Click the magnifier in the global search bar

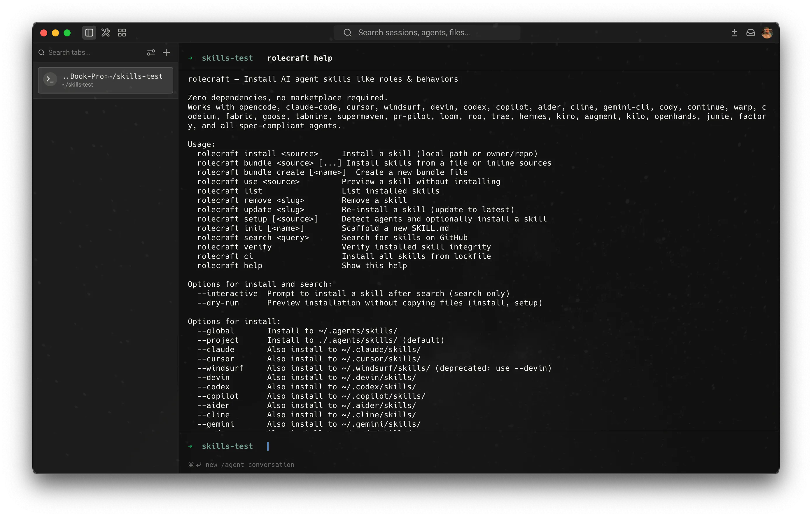tap(347, 33)
